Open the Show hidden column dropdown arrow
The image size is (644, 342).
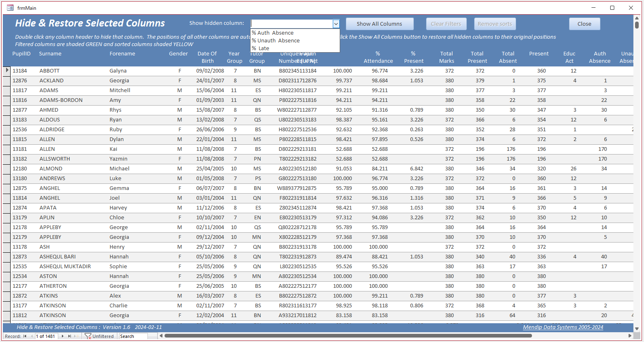[x=336, y=24]
